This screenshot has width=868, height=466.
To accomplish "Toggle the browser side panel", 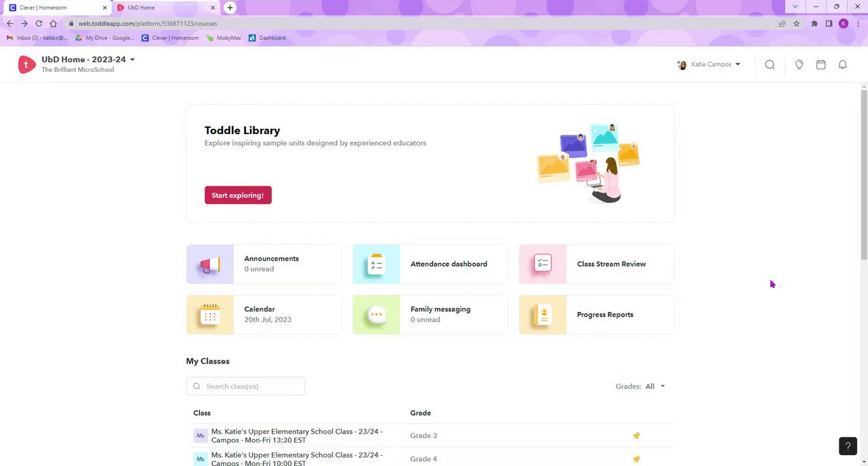I will click(x=828, y=23).
